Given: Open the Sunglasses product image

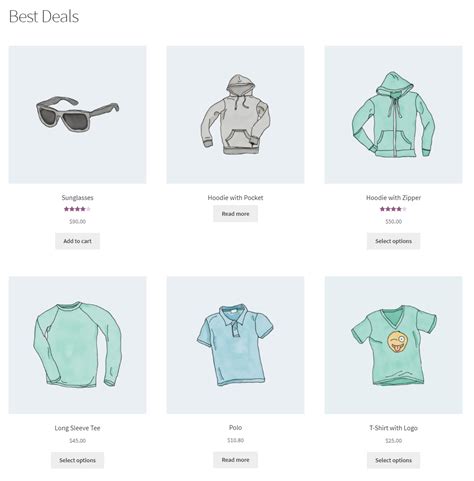Looking at the screenshot, I should coord(77,115).
